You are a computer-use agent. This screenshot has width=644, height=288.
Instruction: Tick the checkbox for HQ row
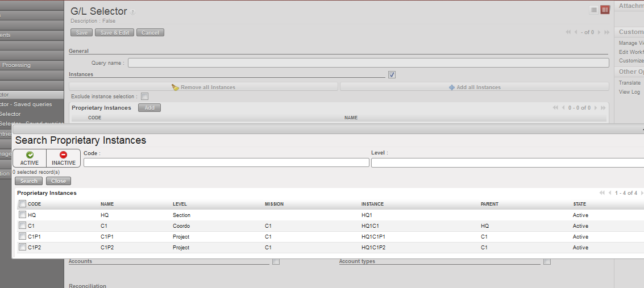pos(22,215)
